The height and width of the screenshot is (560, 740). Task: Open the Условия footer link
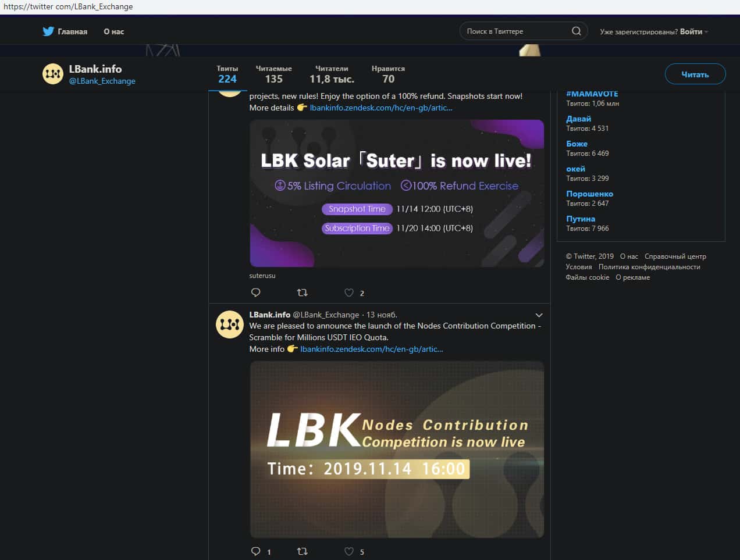click(579, 267)
